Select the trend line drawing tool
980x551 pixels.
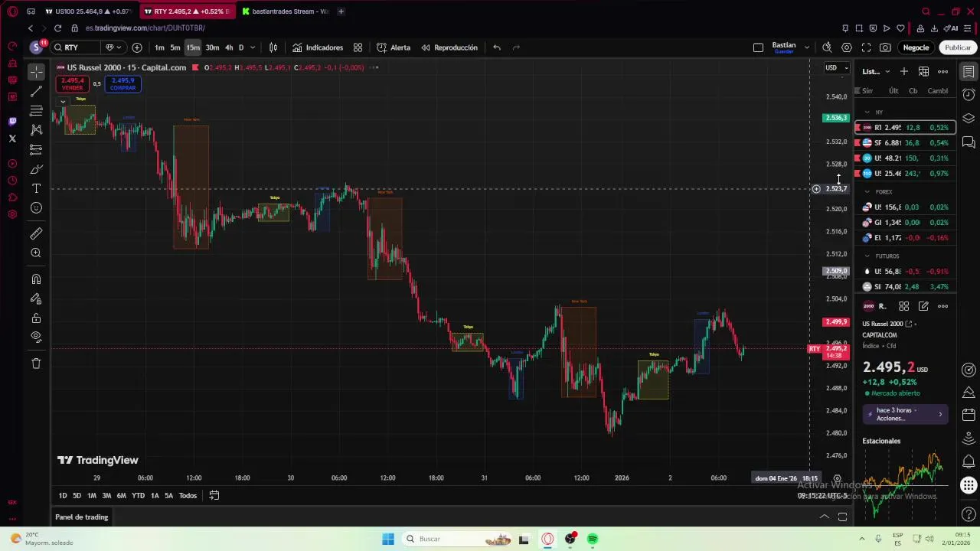(x=36, y=92)
